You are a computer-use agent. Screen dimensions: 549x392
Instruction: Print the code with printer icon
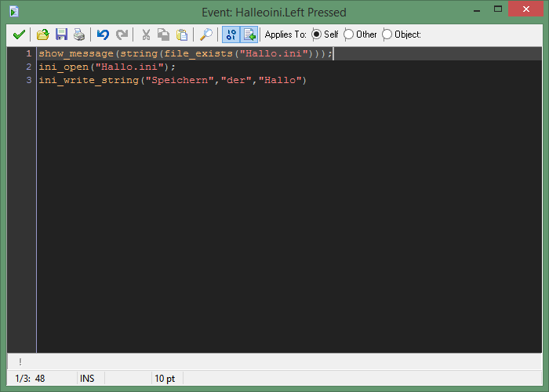point(78,34)
